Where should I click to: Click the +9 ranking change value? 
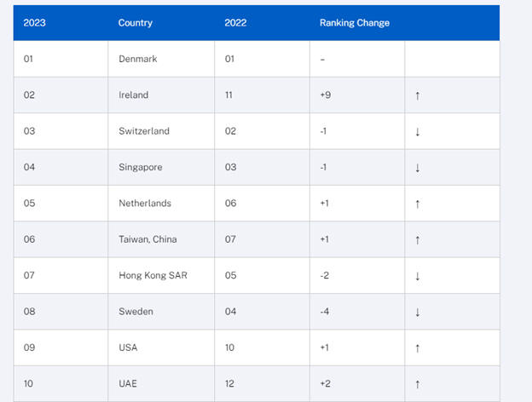tap(326, 95)
